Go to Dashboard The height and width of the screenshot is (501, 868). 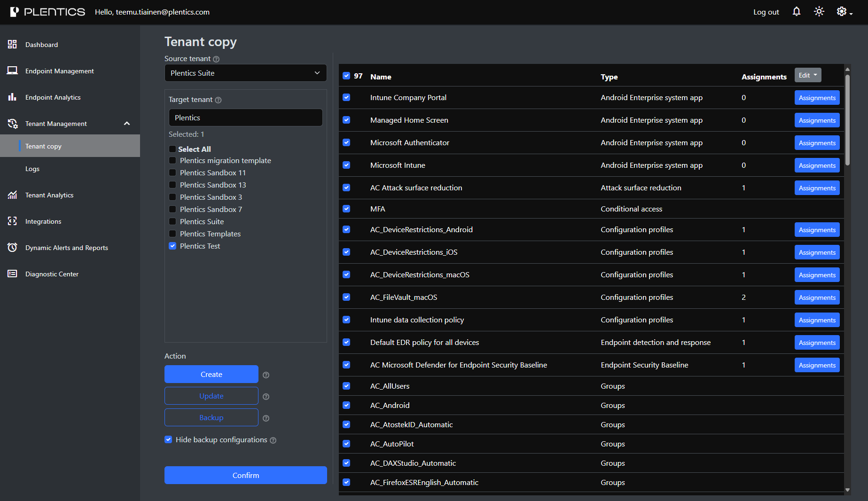tap(42, 45)
